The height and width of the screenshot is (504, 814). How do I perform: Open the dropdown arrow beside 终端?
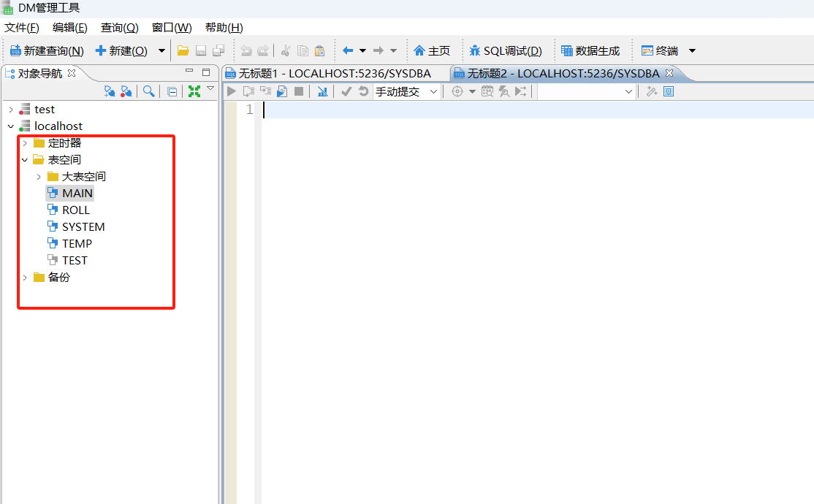(692, 51)
